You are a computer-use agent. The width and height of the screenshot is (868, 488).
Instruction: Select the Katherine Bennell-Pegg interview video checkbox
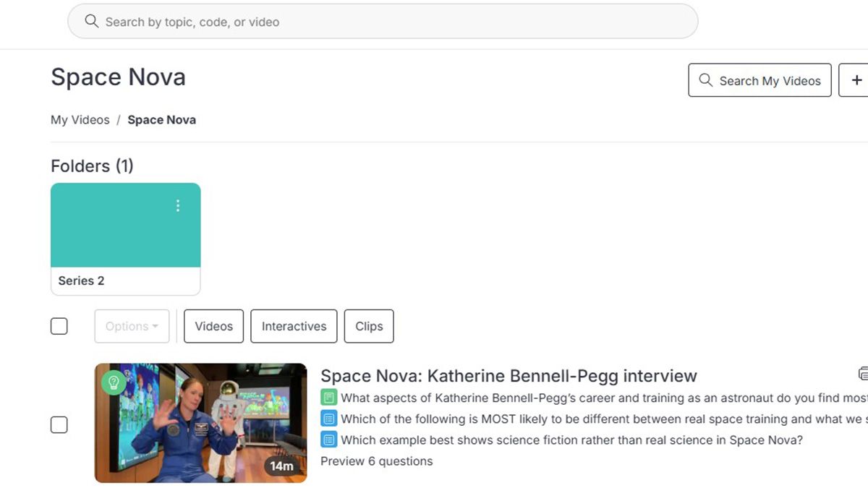pos(59,424)
